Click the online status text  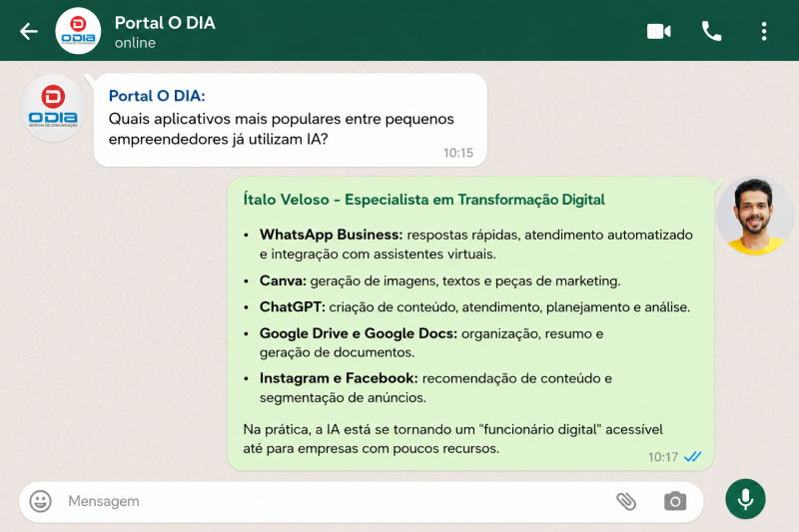135,43
